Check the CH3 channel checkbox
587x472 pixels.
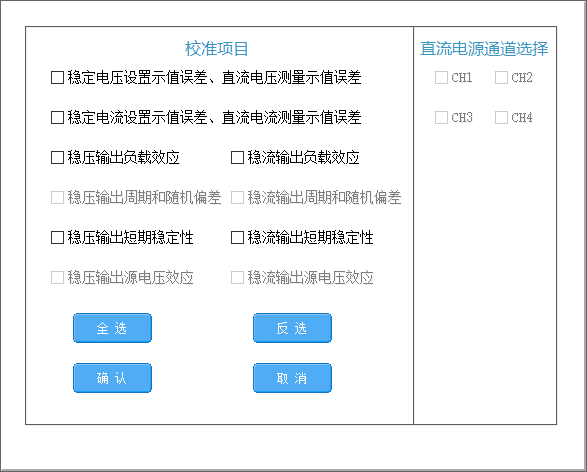tap(441, 118)
